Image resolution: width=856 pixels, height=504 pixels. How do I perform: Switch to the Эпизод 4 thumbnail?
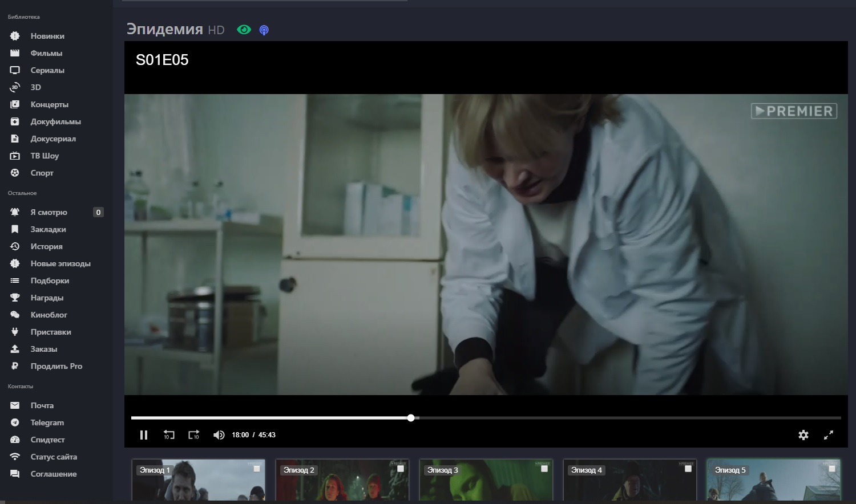pyautogui.click(x=630, y=481)
